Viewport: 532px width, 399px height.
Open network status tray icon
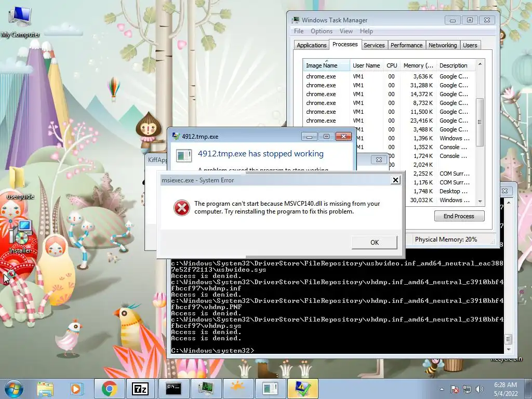point(467,389)
